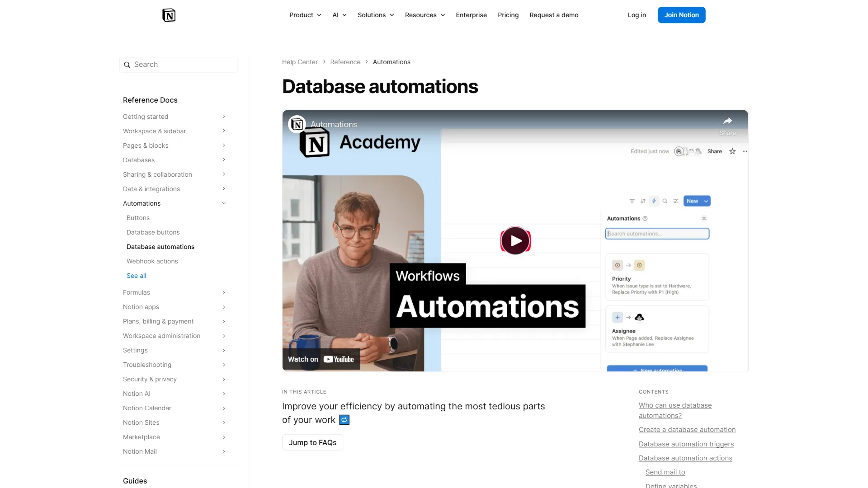
Task: Click 'Reference Docs' sidebar heading
Action: pyautogui.click(x=150, y=100)
